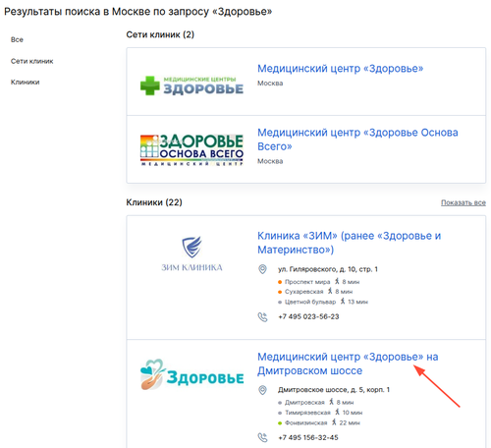Click metro station 'Цветной бульвар'
Image resolution: width=491 pixels, height=448 pixels.
pos(310,302)
